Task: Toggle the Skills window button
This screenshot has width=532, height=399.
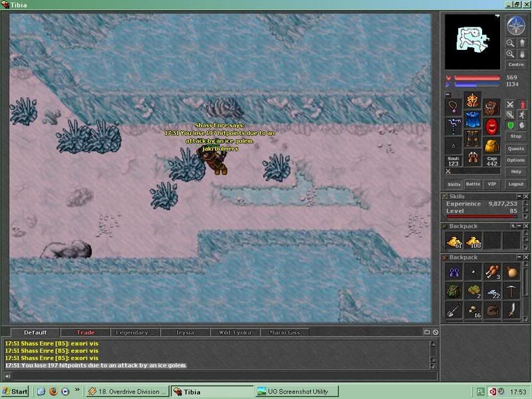Action: click(x=454, y=184)
